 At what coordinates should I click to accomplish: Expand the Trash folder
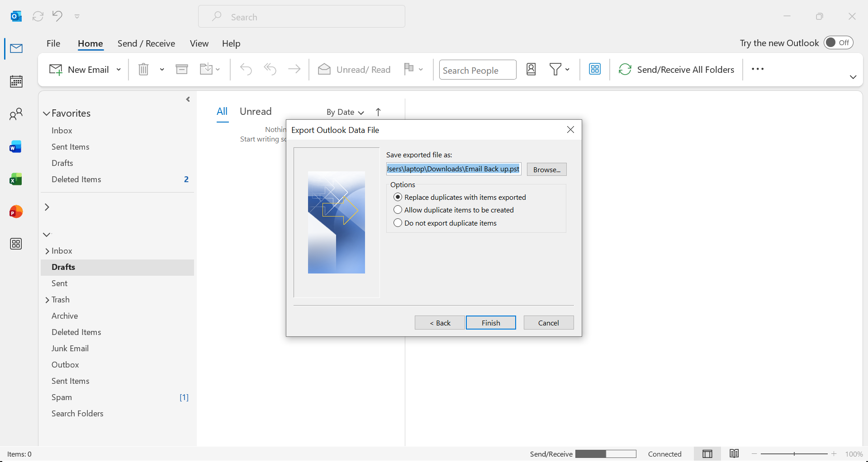point(47,300)
